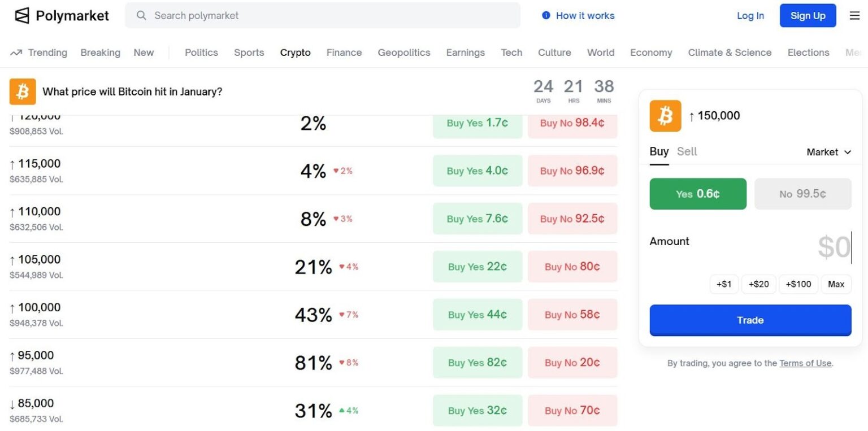Open the Terms of Use link
Screen dimensions: 868x431
[x=805, y=363]
